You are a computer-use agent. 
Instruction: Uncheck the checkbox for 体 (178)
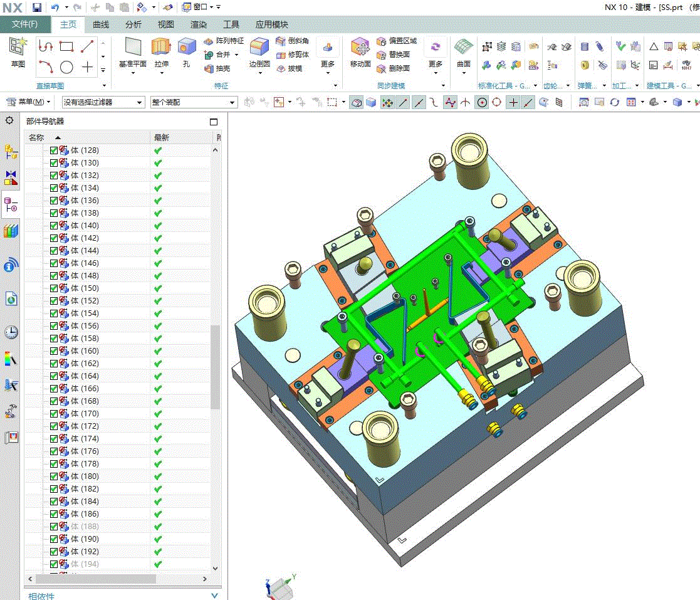tap(53, 464)
